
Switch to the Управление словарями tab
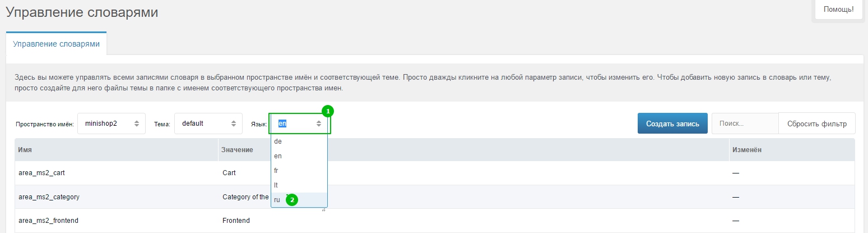pos(56,44)
